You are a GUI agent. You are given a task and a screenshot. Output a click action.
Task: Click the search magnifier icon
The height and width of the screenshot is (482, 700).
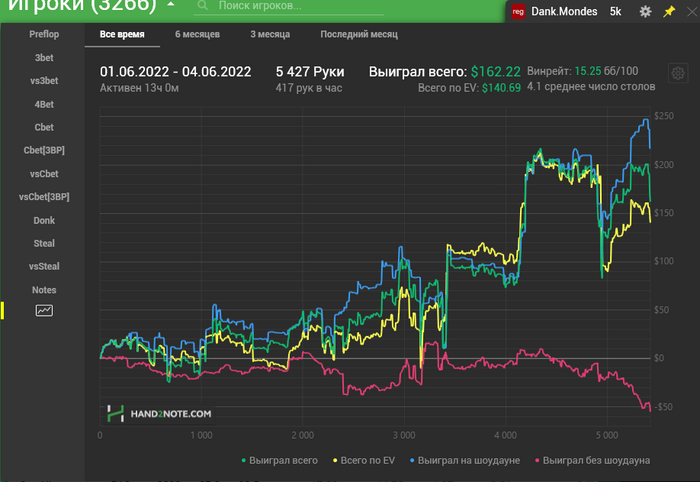click(203, 5)
